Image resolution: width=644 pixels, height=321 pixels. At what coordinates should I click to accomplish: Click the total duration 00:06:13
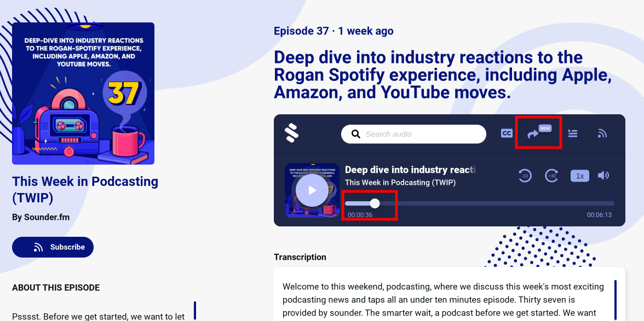coord(599,215)
